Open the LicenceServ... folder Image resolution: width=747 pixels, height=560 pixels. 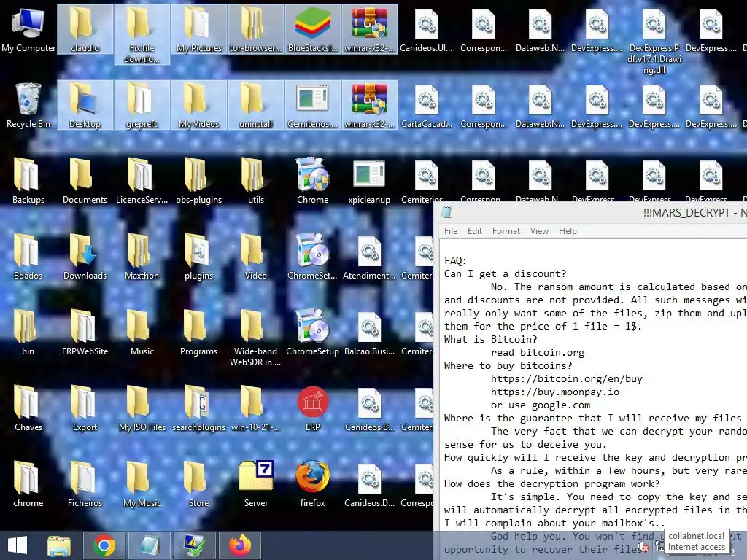click(142, 181)
